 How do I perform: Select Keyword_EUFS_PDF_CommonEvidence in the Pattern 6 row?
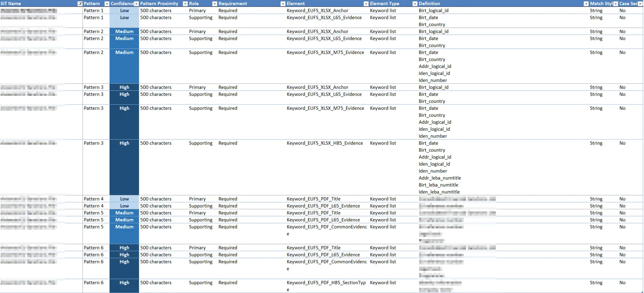pyautogui.click(x=327, y=265)
